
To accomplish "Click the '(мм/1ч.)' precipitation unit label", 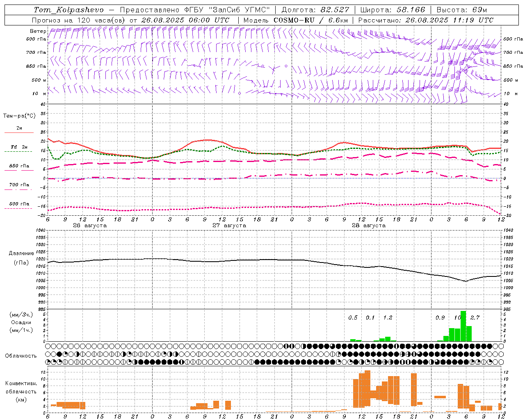I will 21,330.
